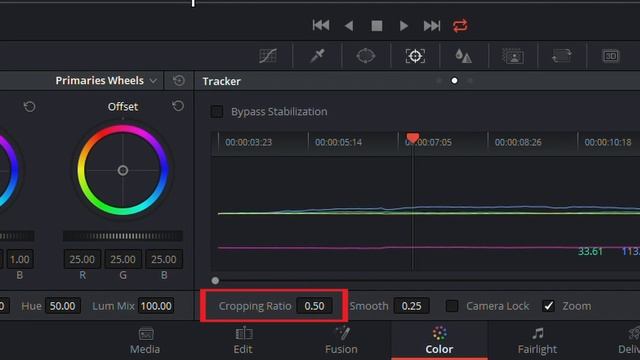Open the Power Window palette
Screen dimensions: 640x360
[x=366, y=56]
